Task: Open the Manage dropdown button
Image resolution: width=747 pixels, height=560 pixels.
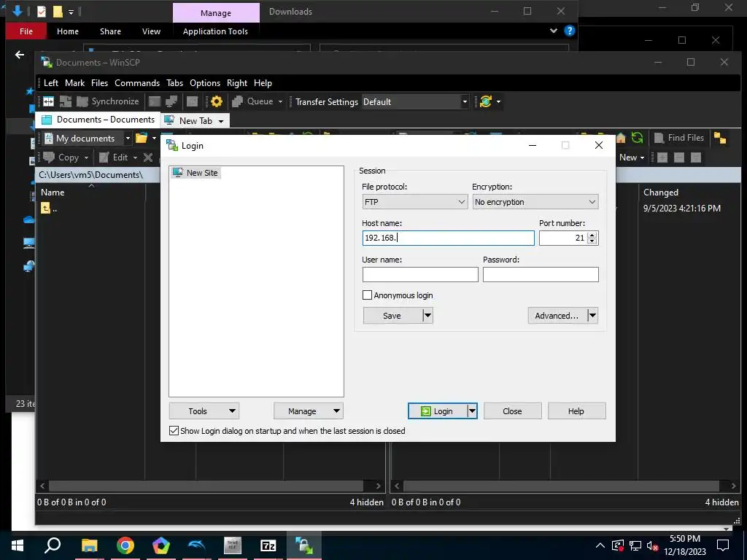Action: click(309, 411)
